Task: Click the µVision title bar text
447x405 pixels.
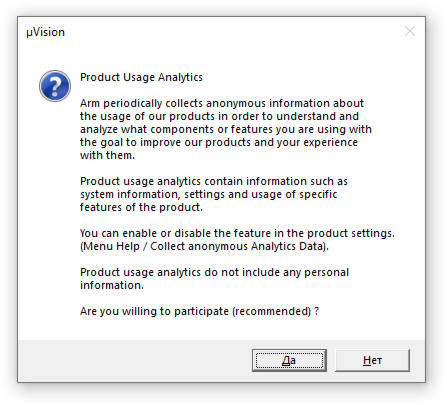Action: [x=46, y=32]
